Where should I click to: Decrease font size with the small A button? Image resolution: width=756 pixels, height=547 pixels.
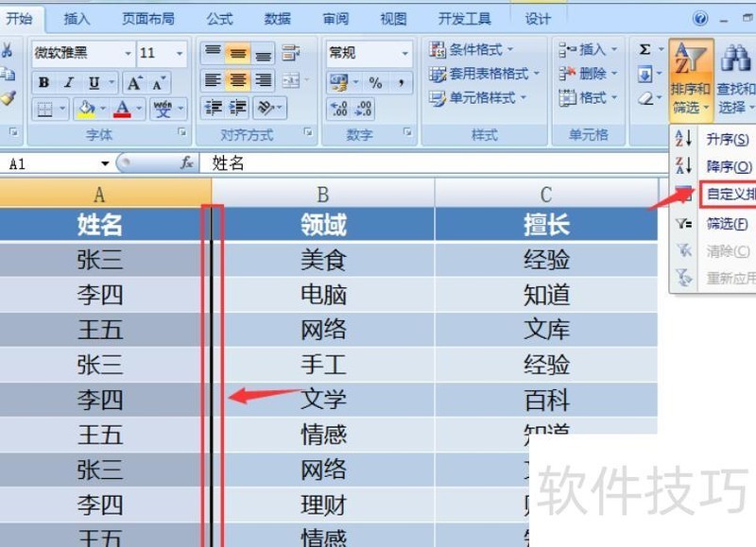(x=158, y=83)
